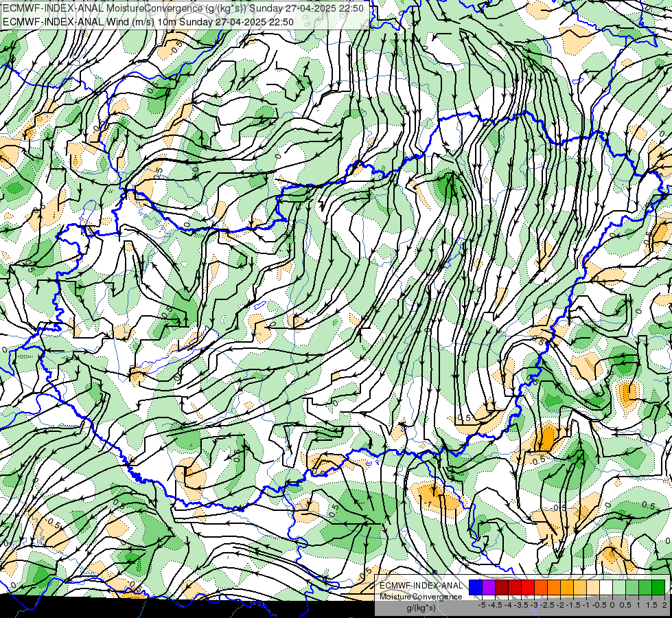Click the legend swatch between -3 and -2.5
The width and height of the screenshot is (672, 618).
pos(541,587)
